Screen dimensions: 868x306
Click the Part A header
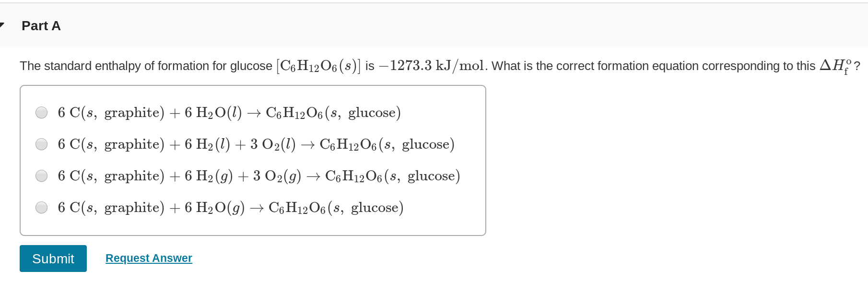point(41,26)
